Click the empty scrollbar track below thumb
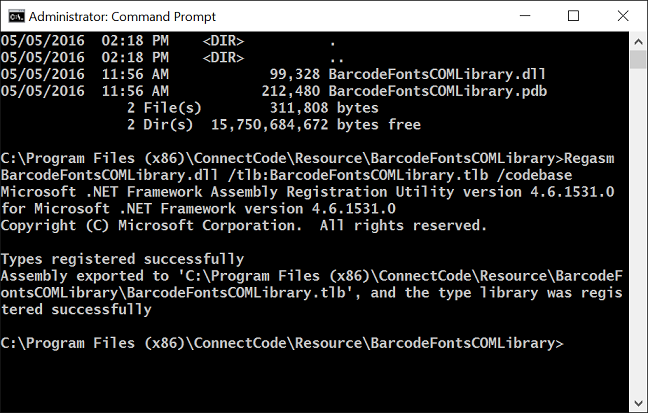 [x=638, y=232]
